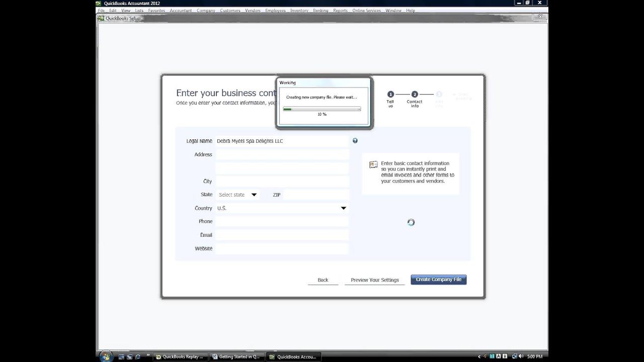Click the Email input field
644x362 pixels.
[x=282, y=235]
